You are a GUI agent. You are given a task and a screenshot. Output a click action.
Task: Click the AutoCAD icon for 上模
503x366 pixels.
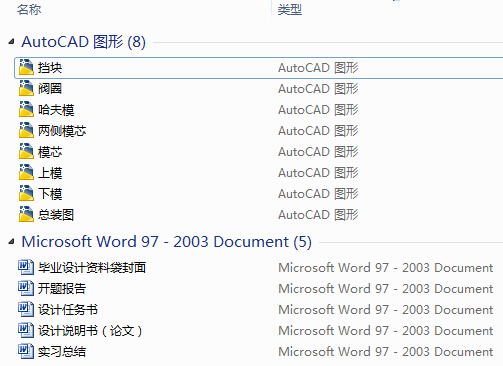[26, 172]
